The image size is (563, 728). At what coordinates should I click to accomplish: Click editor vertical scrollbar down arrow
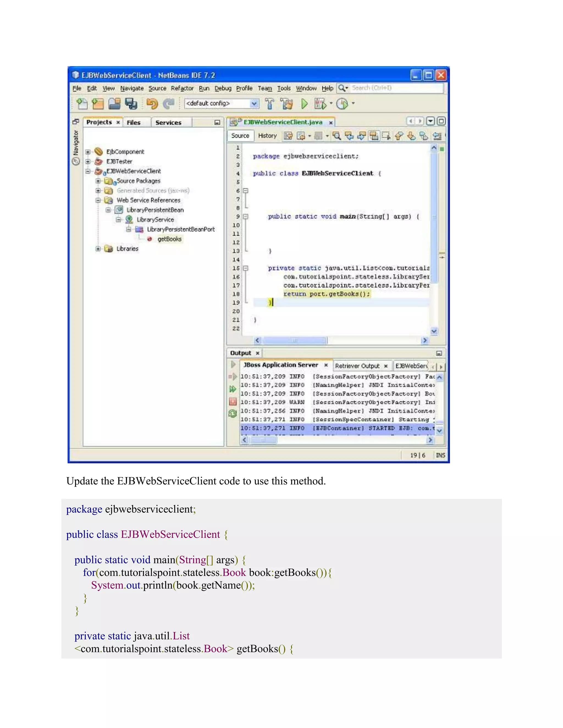(434, 331)
